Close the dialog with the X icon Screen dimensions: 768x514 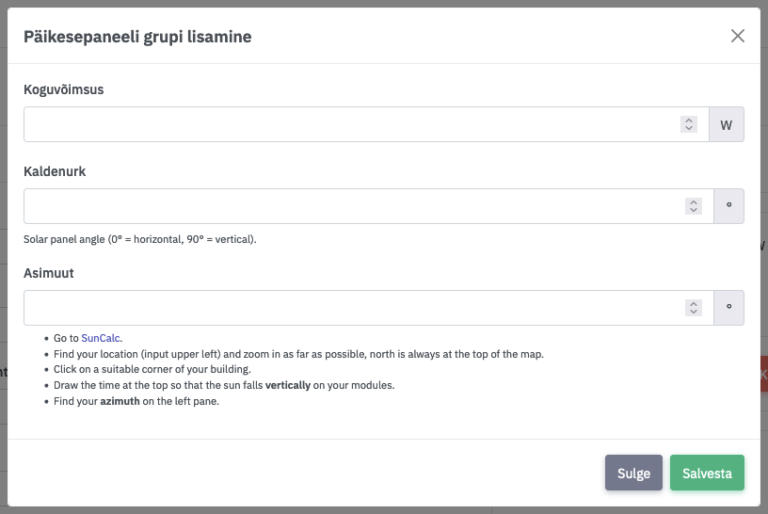click(738, 36)
